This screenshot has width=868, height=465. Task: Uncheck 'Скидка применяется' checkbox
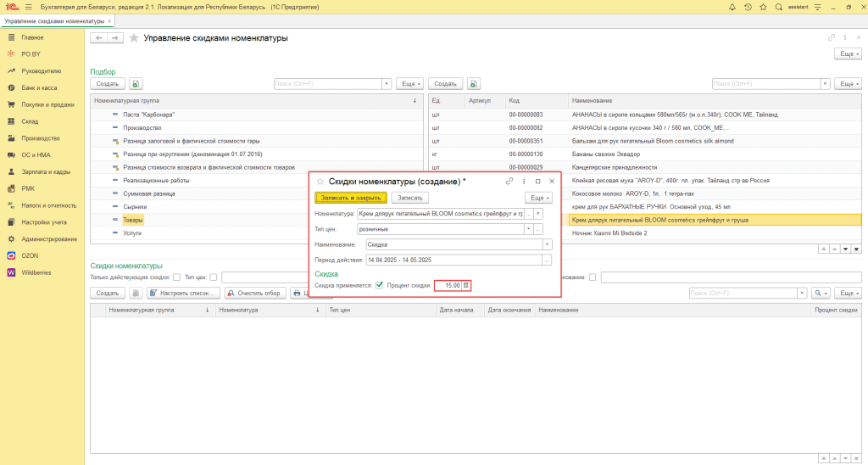(x=379, y=285)
